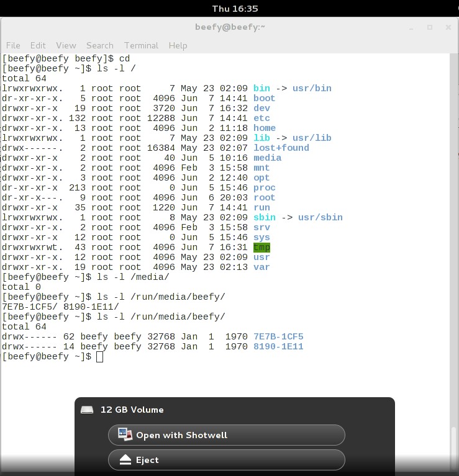Click the beefy@beefy:~ window title bar
The width and height of the screenshot is (459, 476).
click(x=230, y=27)
